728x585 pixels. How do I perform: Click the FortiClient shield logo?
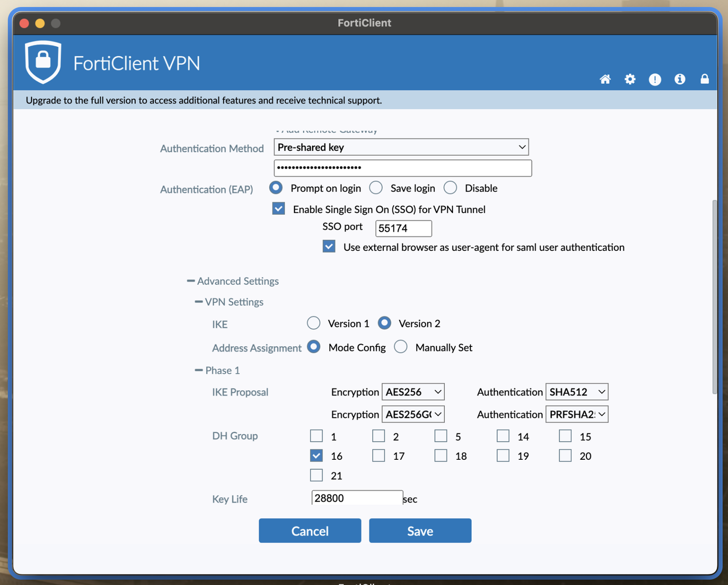pos(43,62)
